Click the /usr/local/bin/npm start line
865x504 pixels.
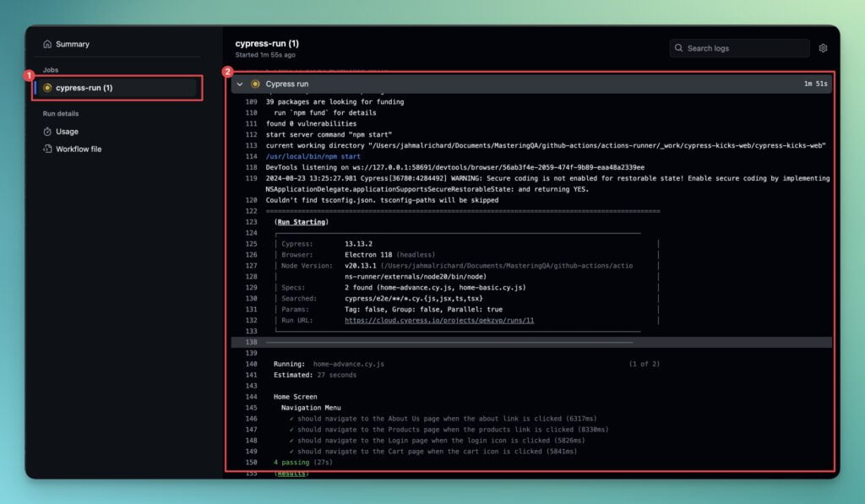tap(313, 157)
